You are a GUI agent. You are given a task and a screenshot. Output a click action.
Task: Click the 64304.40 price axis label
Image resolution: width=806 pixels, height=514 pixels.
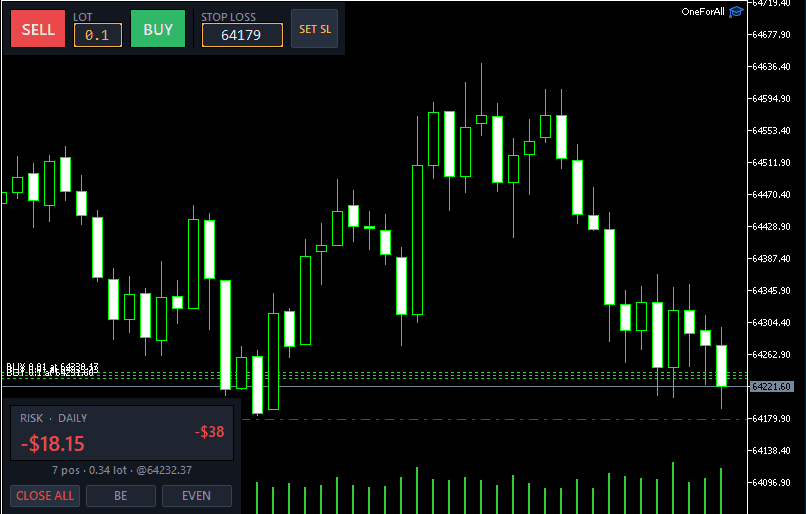coord(771,322)
